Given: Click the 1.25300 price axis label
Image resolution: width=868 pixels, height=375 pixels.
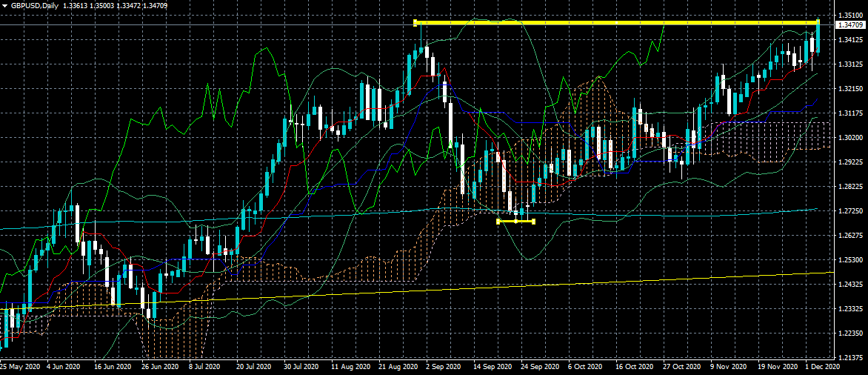Looking at the screenshot, I should [851, 260].
